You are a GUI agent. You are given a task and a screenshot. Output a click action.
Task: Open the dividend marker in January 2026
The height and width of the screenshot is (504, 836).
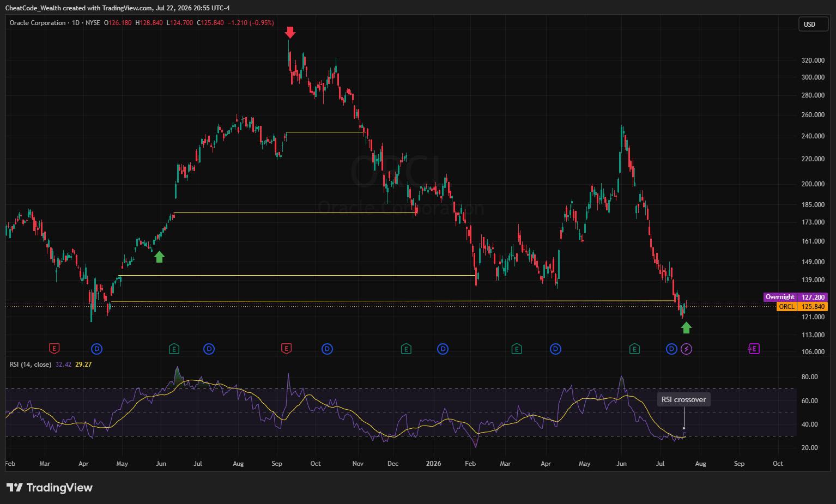coord(443,349)
